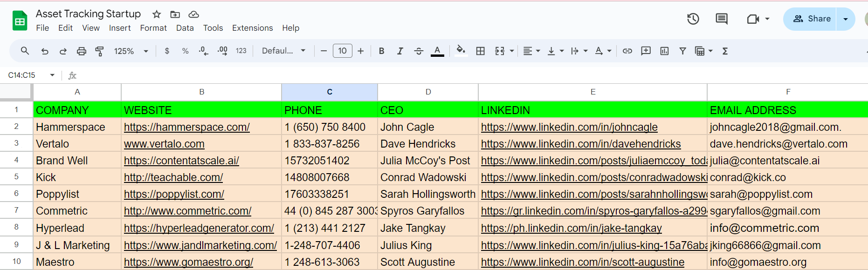The image size is (868, 270).
Task: Open the Google Sheets home icon
Action: point(20,20)
